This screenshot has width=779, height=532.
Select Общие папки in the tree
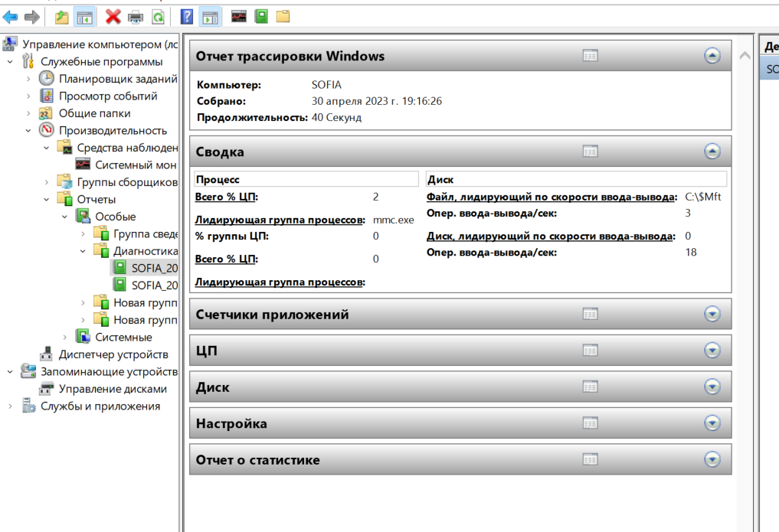point(94,113)
